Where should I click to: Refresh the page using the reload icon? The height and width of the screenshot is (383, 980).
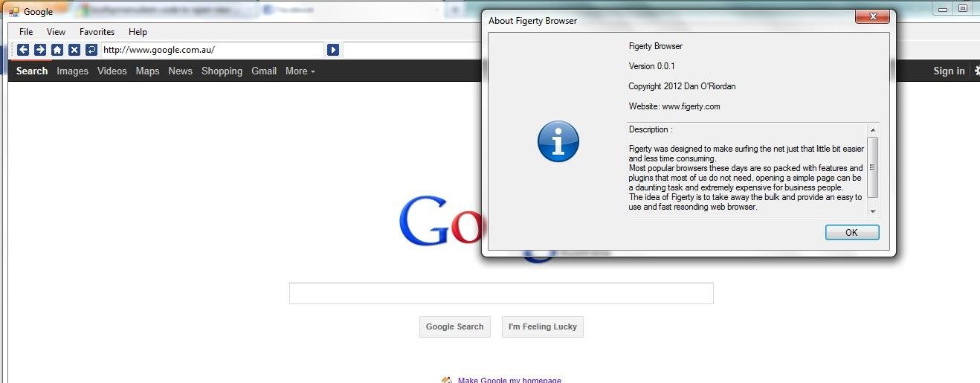(91, 50)
